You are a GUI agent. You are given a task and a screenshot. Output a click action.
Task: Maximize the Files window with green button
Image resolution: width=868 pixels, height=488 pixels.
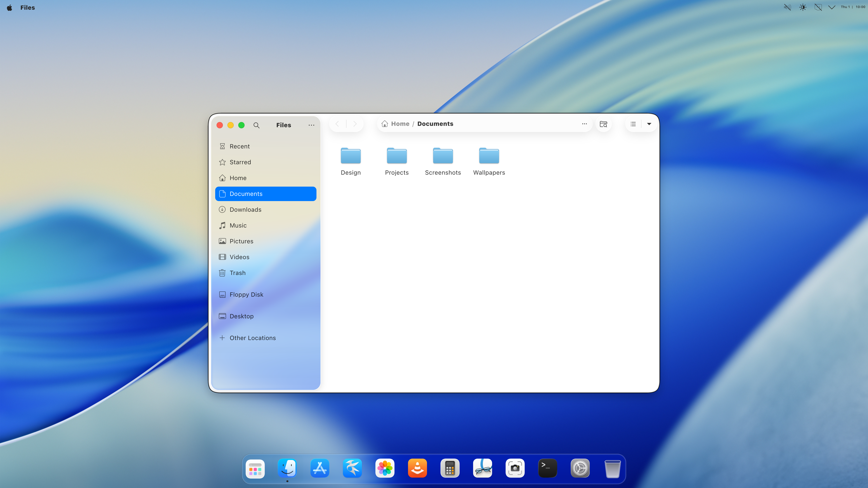pyautogui.click(x=241, y=125)
